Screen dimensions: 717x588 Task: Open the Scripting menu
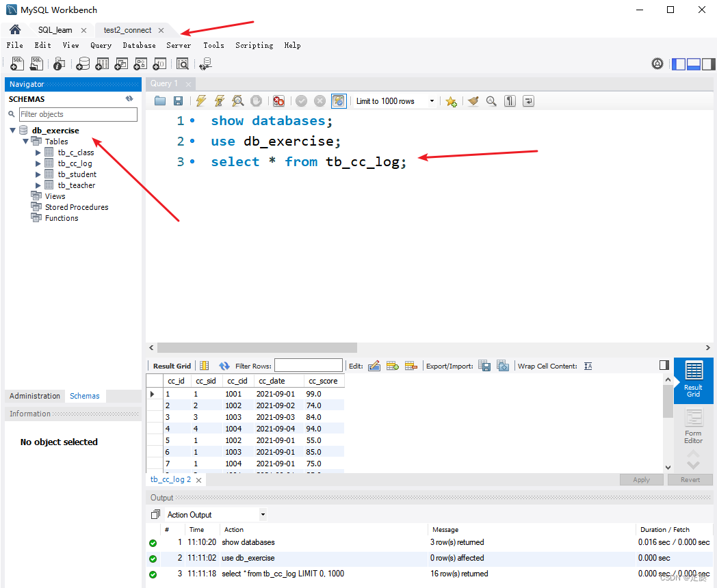[255, 45]
